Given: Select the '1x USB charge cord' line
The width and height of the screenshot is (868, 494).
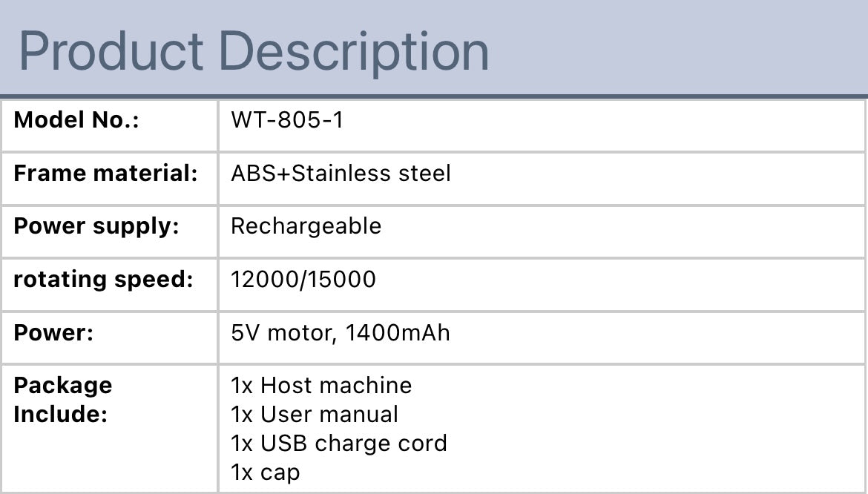Looking at the screenshot, I should coord(338,444).
